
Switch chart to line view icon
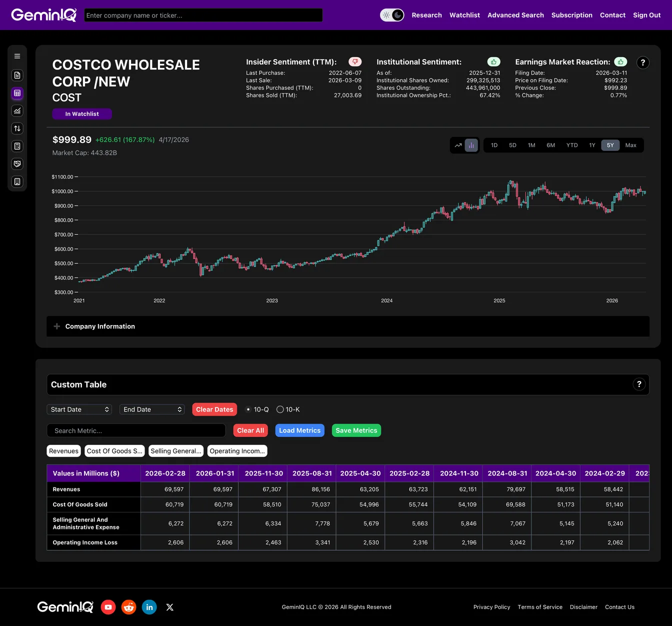[458, 145]
